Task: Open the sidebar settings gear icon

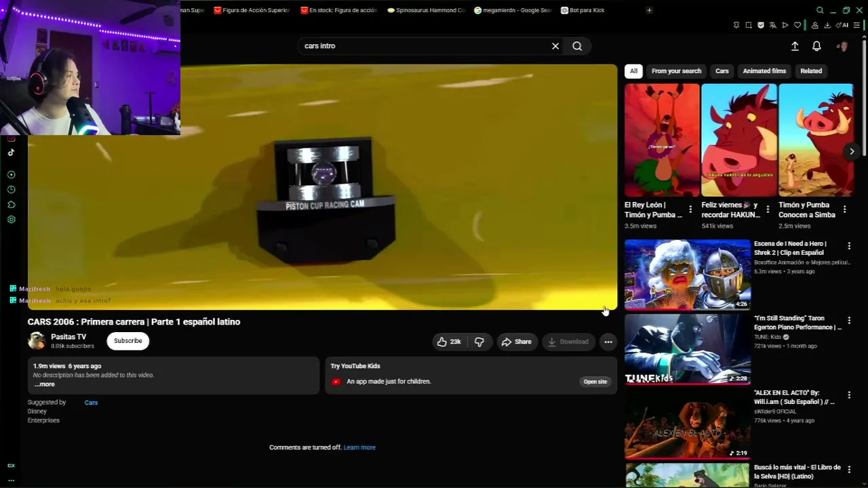Action: coord(11,220)
